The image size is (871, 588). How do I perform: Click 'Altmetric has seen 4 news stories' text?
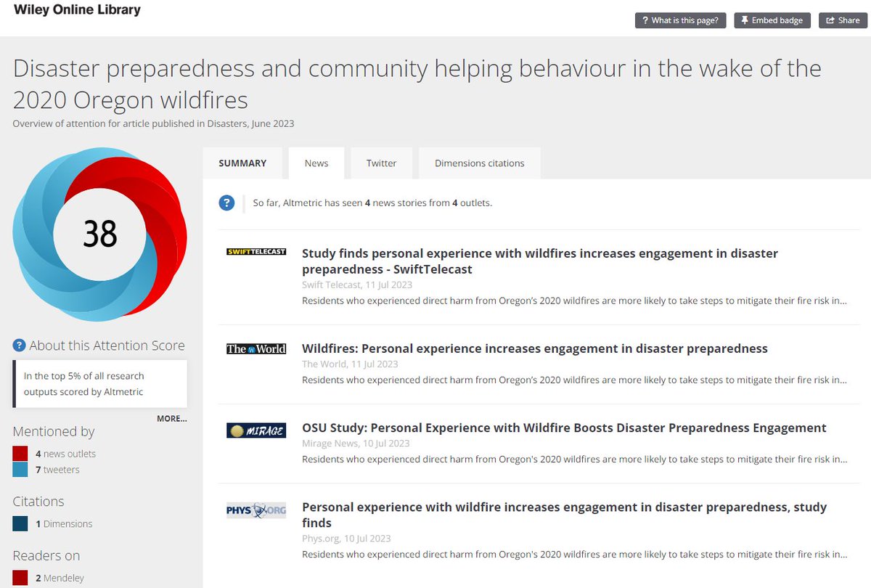[x=372, y=203]
